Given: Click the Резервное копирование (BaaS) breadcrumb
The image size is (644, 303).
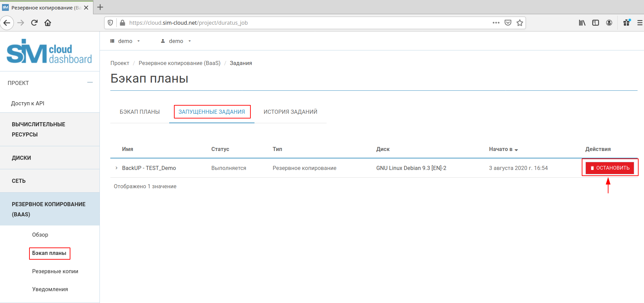Looking at the screenshot, I should click(179, 63).
